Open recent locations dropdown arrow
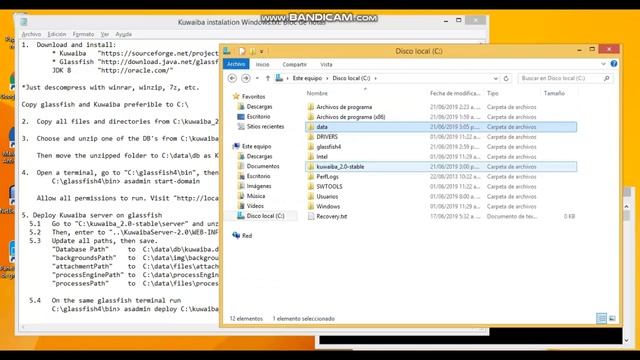Viewport: 640px width, 360px height. point(257,78)
